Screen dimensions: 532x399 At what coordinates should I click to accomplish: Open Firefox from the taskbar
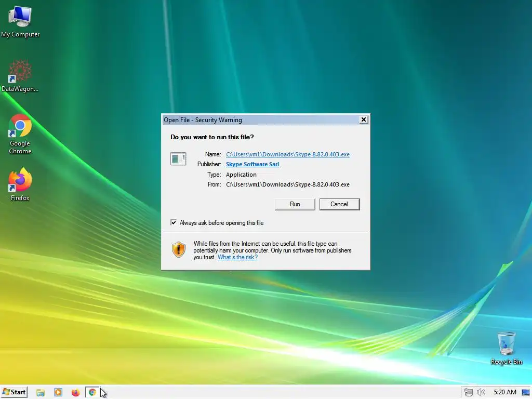[x=75, y=393]
